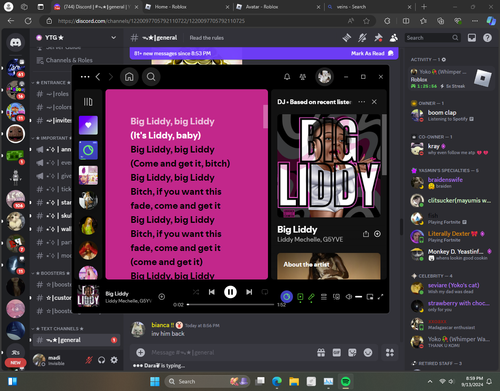500x391 pixels.
Task: Pause the song in Spotify
Action: click(x=230, y=292)
